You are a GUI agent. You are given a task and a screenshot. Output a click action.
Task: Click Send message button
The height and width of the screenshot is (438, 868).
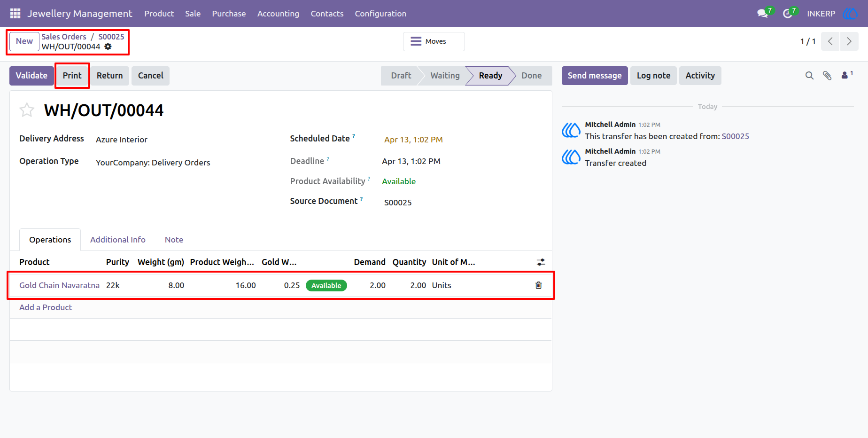tap(595, 76)
